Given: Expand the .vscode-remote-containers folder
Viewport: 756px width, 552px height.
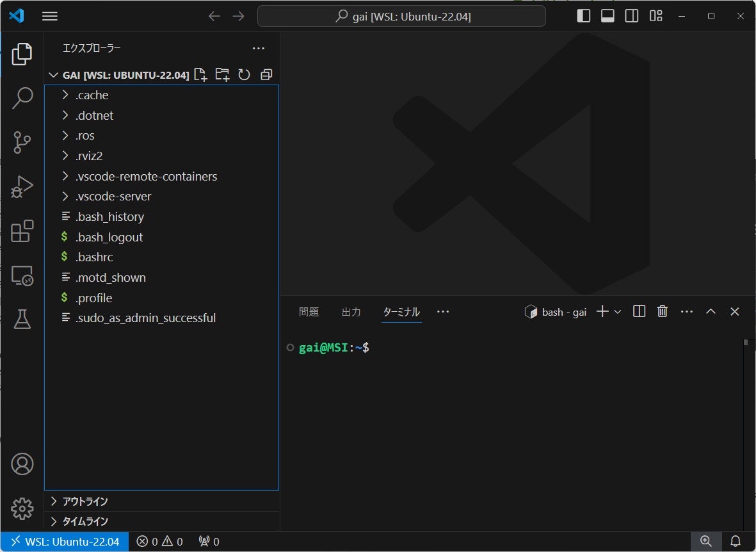Looking at the screenshot, I should point(161,176).
